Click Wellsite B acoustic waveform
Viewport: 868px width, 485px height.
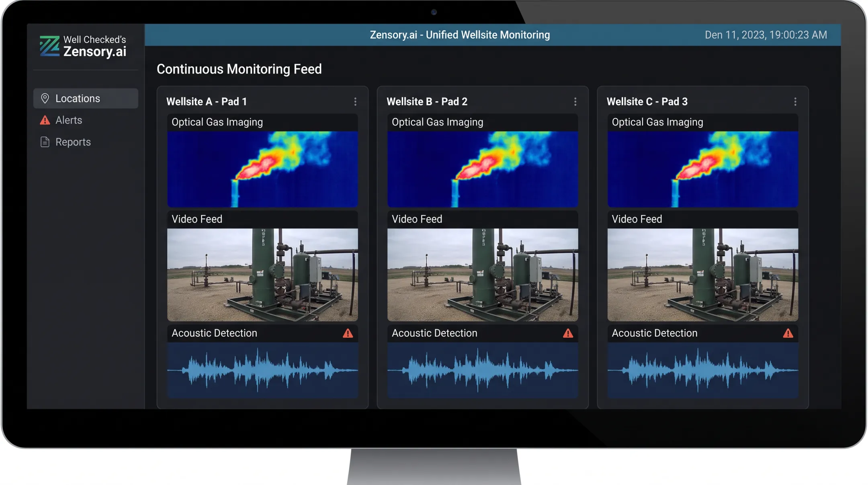[x=483, y=370]
